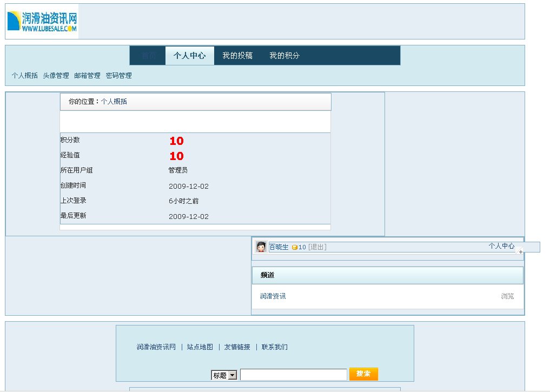Open the 我的投稿 tab

[237, 55]
